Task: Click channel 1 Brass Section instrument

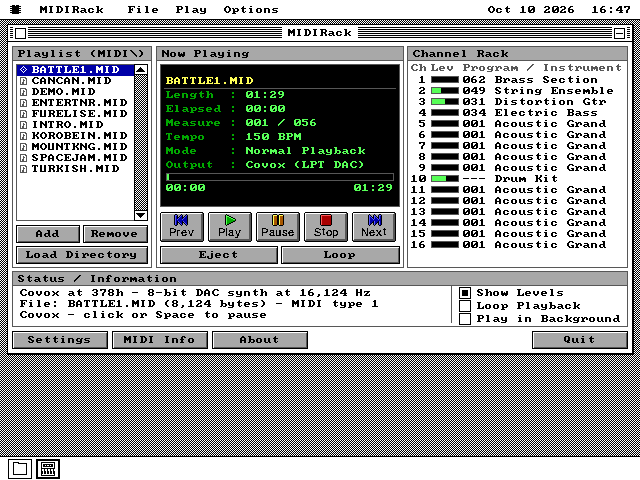Action: (x=546, y=80)
